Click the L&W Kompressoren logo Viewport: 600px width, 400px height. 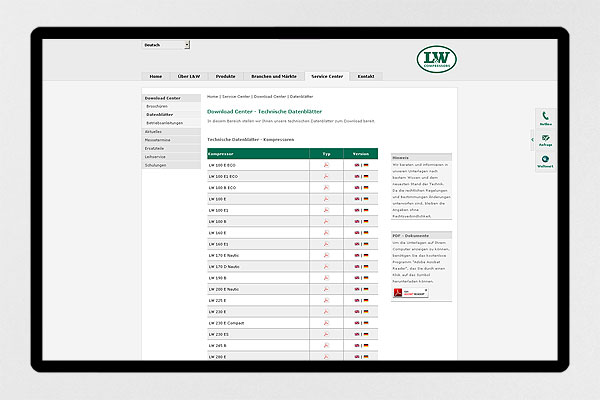click(x=439, y=59)
